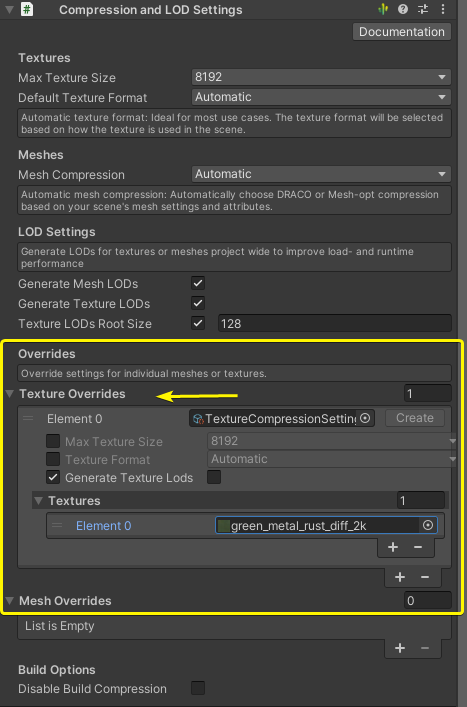Click the Create button next to Element 0

tap(415, 418)
